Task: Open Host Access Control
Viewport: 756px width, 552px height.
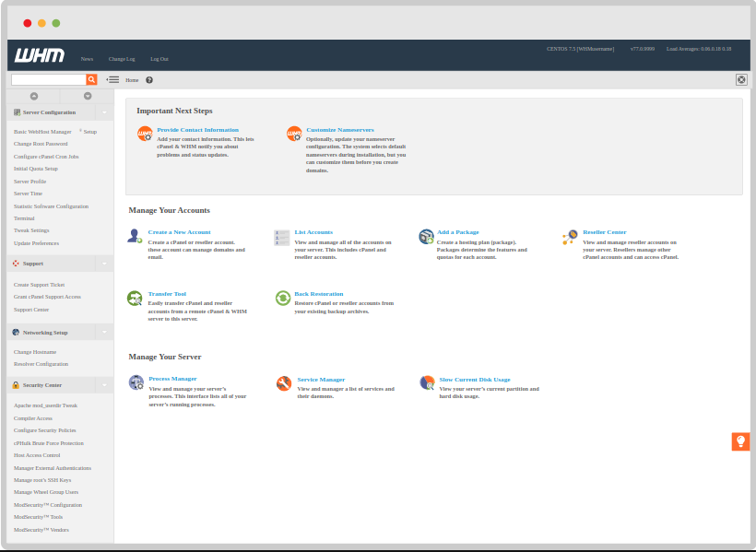Action: tap(37, 455)
